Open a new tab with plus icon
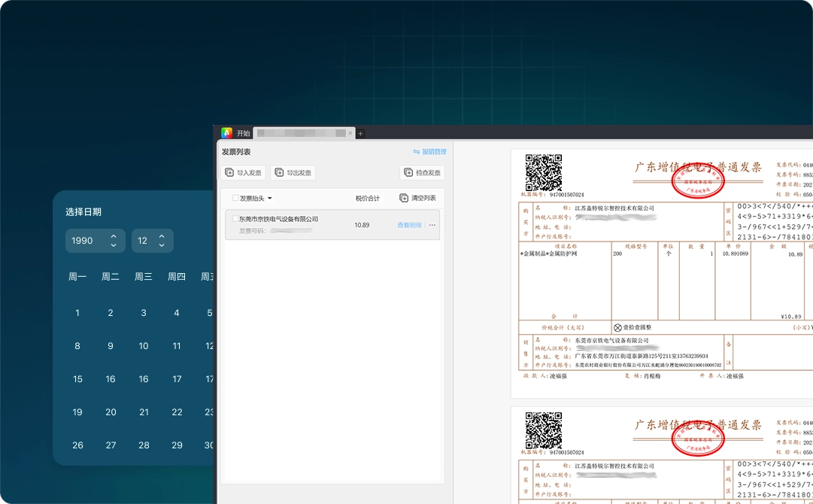This screenshot has height=504, width=813. point(360,133)
